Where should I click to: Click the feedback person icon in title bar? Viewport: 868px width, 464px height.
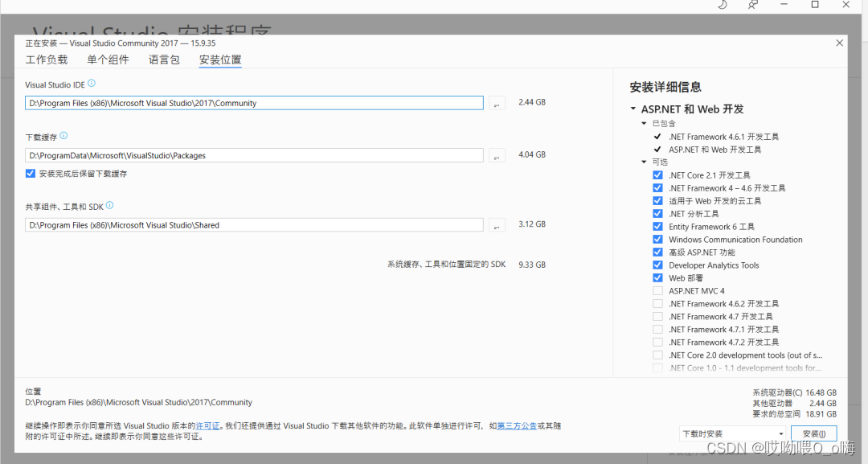[x=753, y=5]
